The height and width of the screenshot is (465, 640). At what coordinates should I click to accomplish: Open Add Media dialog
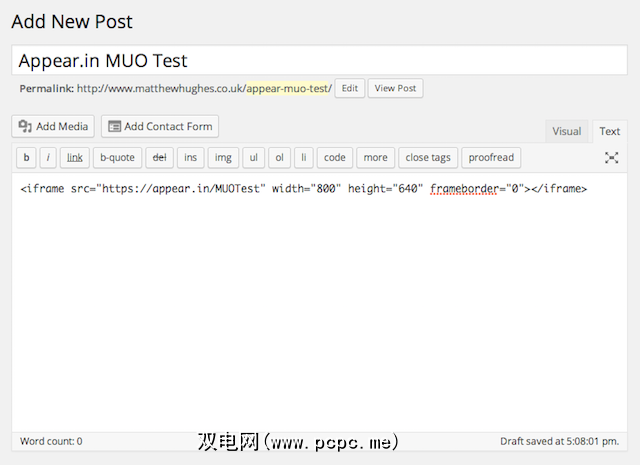click(53, 126)
